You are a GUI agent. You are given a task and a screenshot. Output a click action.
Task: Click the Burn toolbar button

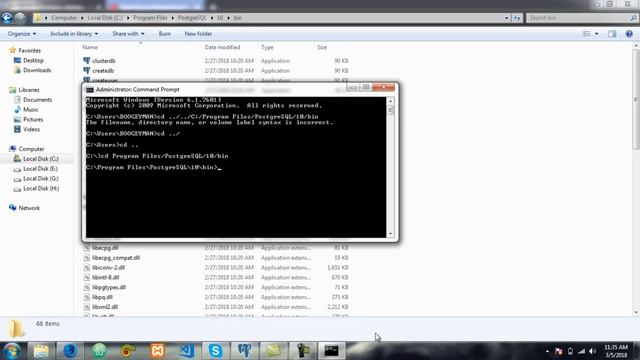click(x=164, y=34)
